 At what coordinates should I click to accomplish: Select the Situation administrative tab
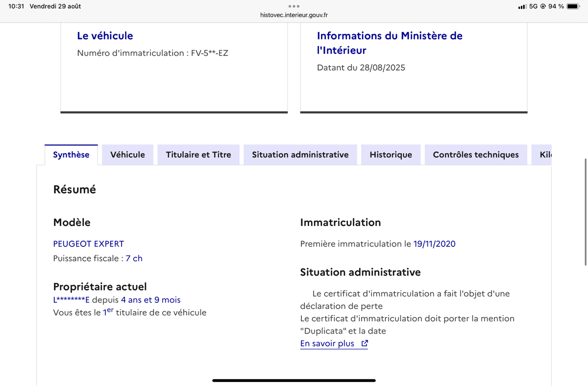coord(300,155)
